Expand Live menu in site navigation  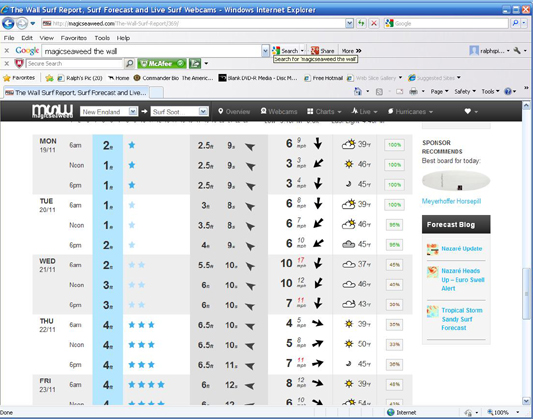tap(364, 111)
